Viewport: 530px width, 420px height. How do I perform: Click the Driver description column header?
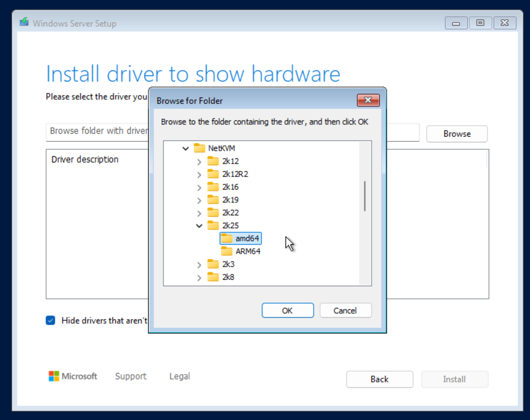pyautogui.click(x=85, y=159)
